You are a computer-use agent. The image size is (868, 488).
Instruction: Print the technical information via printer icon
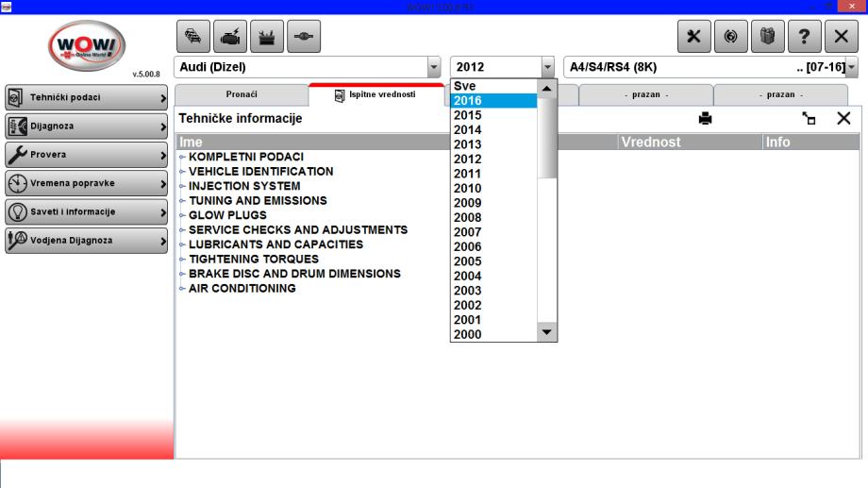click(x=705, y=119)
